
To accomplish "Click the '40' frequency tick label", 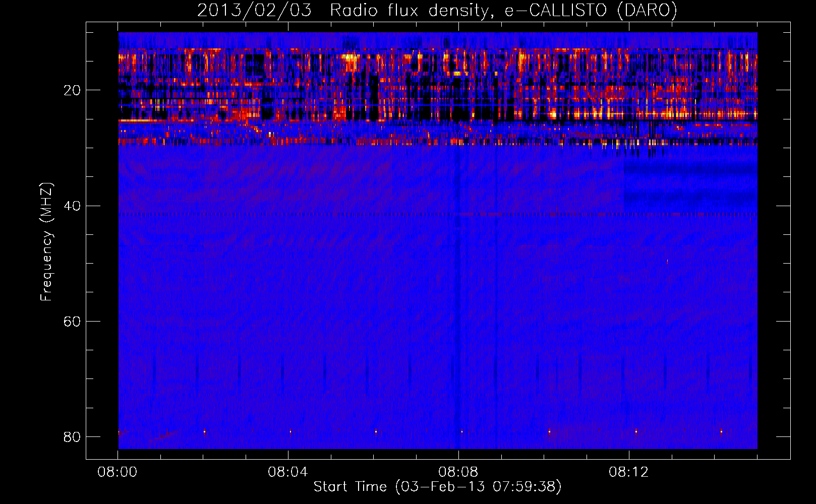I will pos(72,206).
